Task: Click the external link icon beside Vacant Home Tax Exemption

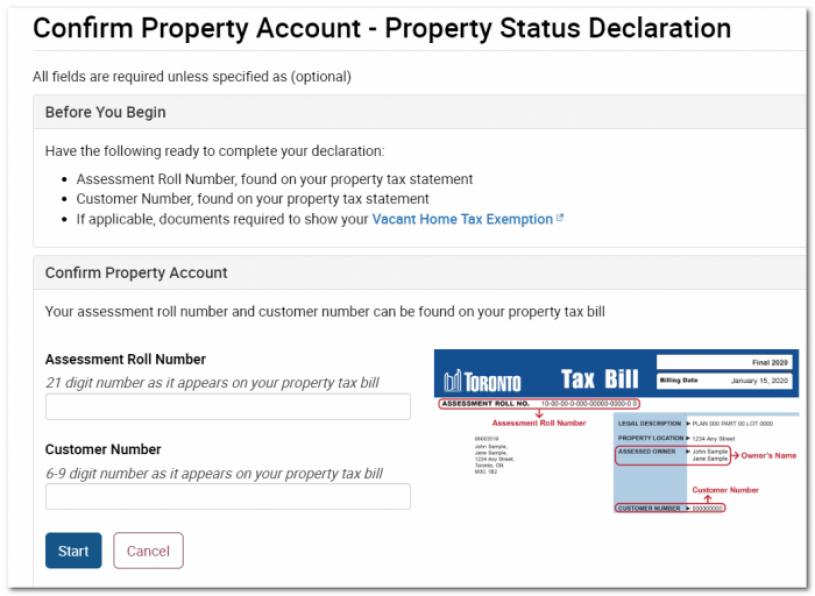Action: pos(558,219)
